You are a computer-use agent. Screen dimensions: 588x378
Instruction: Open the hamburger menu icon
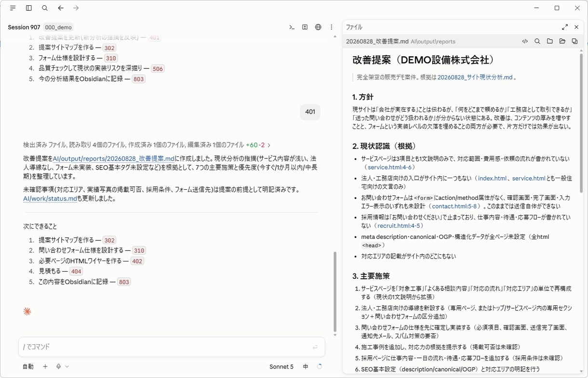[13, 8]
